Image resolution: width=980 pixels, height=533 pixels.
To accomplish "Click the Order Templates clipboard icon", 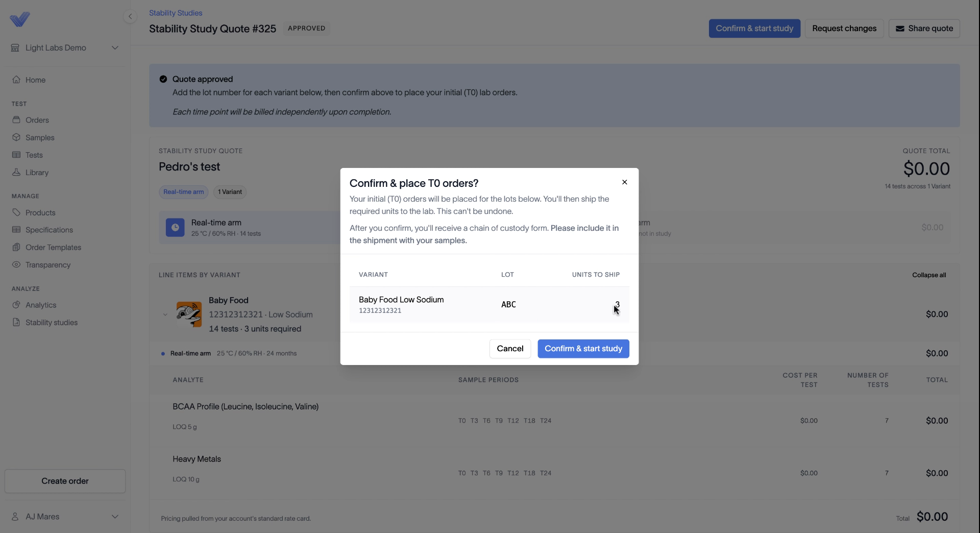I will 16,247.
